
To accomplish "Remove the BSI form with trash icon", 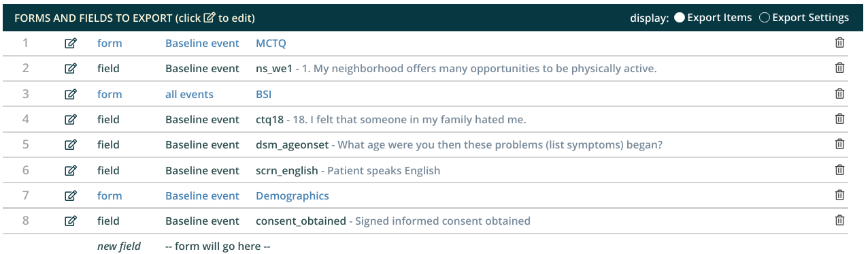I will [x=840, y=94].
